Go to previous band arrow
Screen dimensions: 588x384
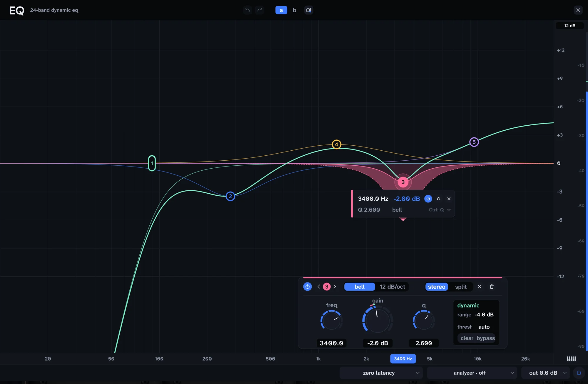point(319,287)
